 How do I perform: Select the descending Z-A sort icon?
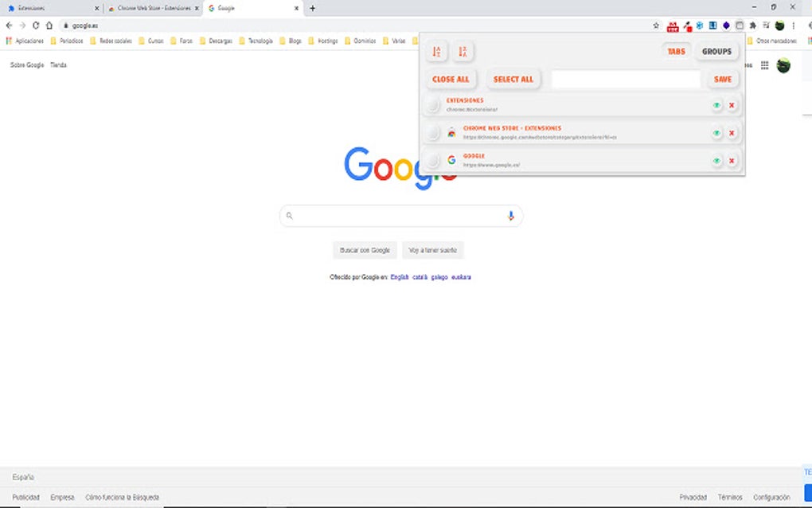[463, 51]
